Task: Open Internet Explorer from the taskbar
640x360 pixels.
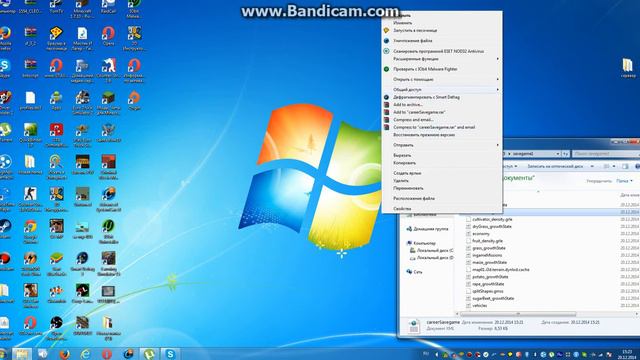Action: (x=85, y=354)
